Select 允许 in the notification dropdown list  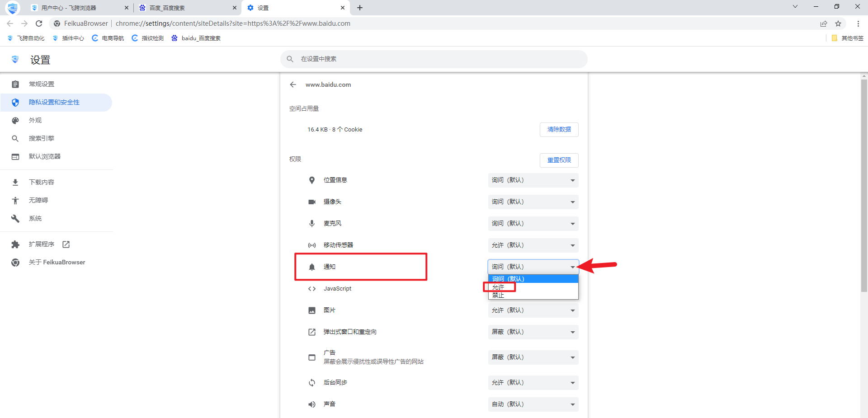coord(533,287)
